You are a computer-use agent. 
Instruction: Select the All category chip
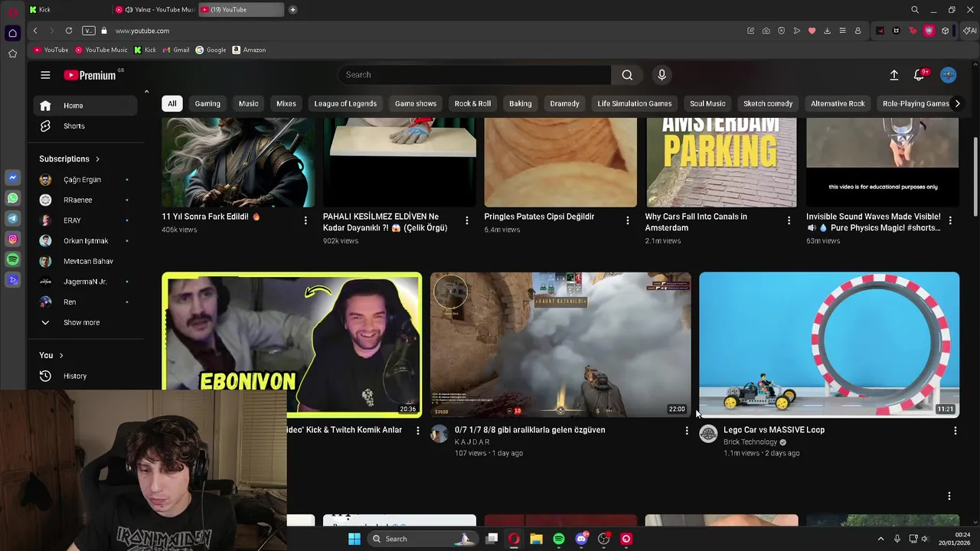coord(172,103)
